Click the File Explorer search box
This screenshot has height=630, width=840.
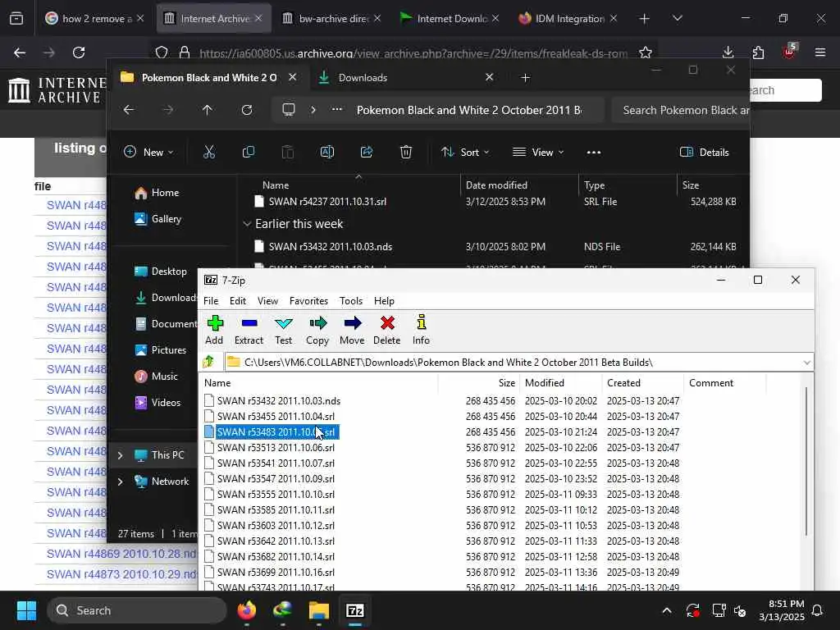pyautogui.click(x=680, y=110)
